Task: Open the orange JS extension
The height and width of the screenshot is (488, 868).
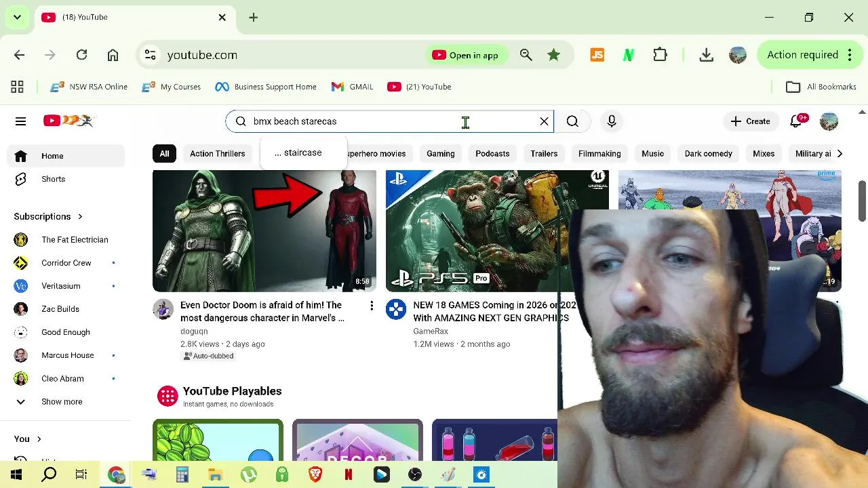Action: [597, 55]
